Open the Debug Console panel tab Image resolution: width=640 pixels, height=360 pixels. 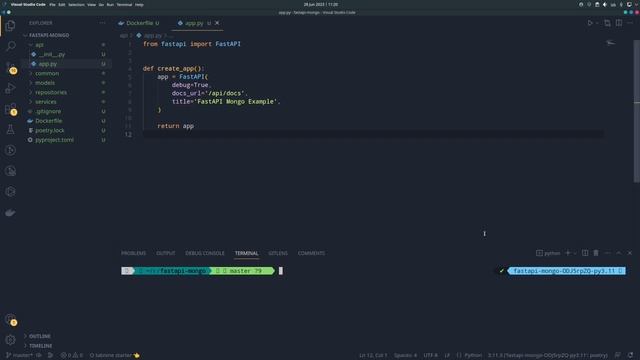click(205, 253)
